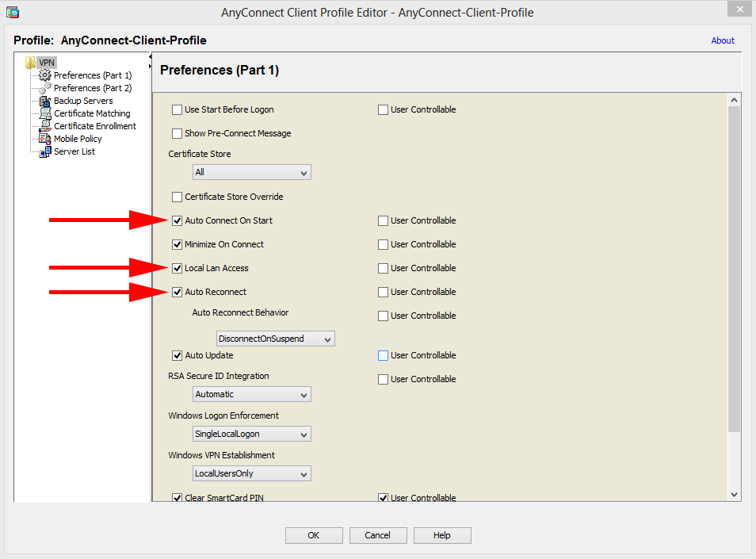Open the SingleLocalLogon dropdown
The width and height of the screenshot is (756, 559).
click(x=252, y=434)
